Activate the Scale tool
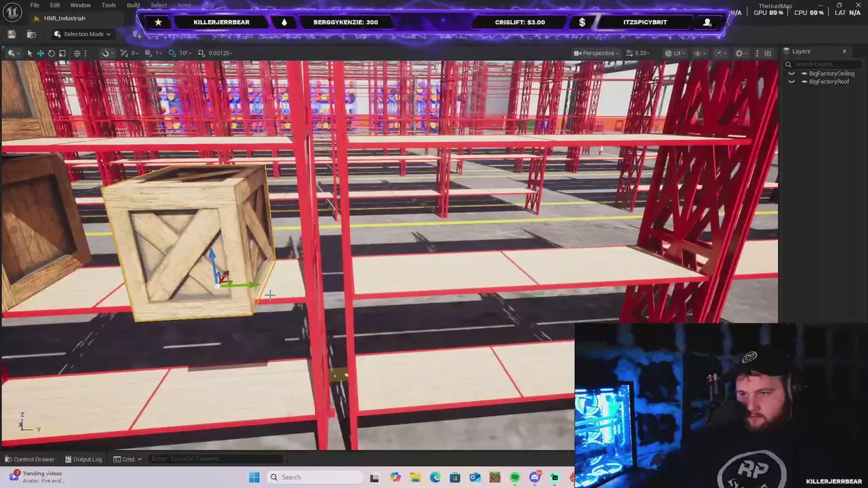868x488 pixels. (62, 53)
